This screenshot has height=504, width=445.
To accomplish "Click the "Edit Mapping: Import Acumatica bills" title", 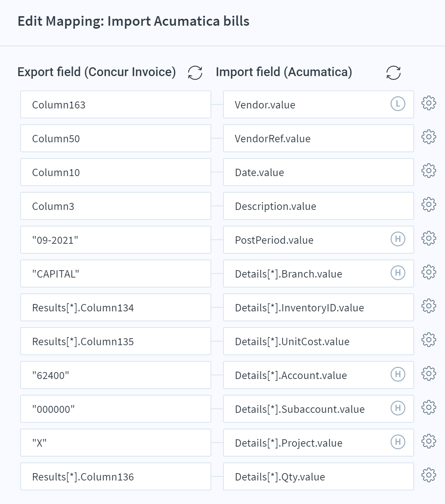I will click(133, 21).
